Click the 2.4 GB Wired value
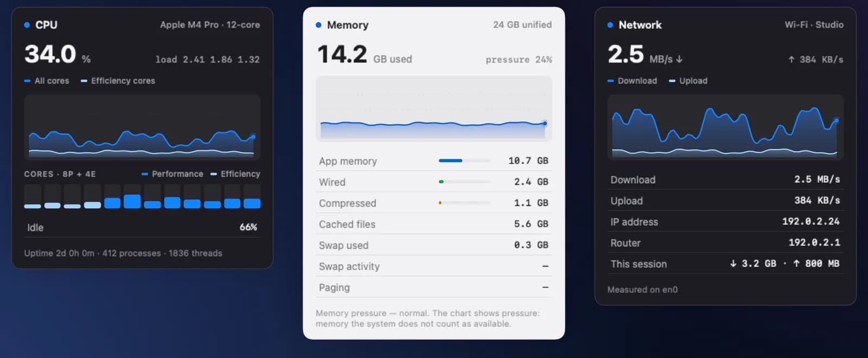This screenshot has width=868, height=358. (x=531, y=182)
